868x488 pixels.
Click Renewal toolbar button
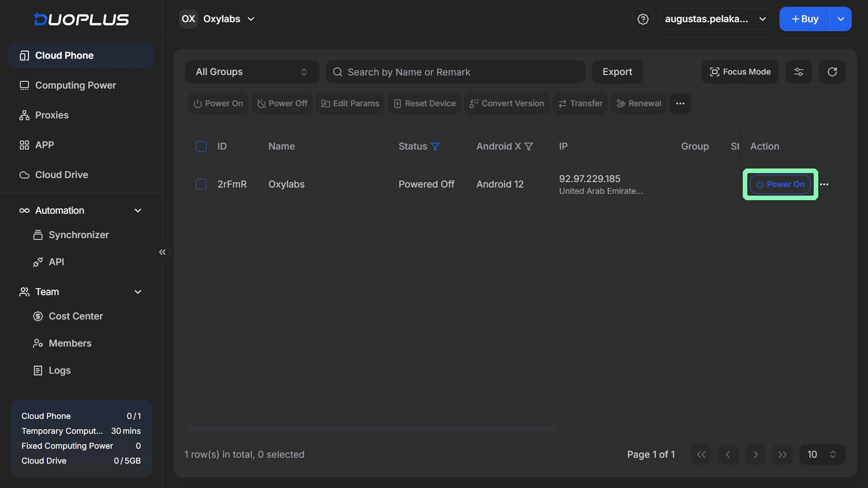[x=639, y=103]
